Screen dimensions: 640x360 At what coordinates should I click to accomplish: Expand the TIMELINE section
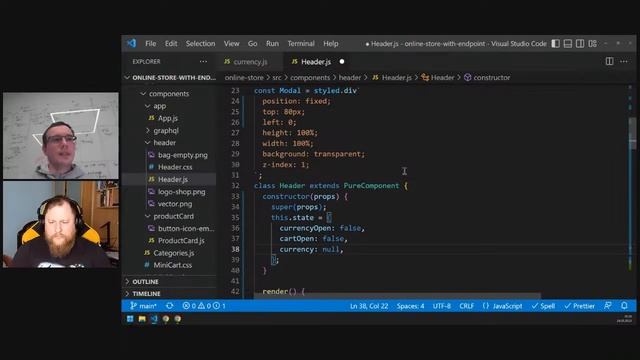pyautogui.click(x=146, y=294)
